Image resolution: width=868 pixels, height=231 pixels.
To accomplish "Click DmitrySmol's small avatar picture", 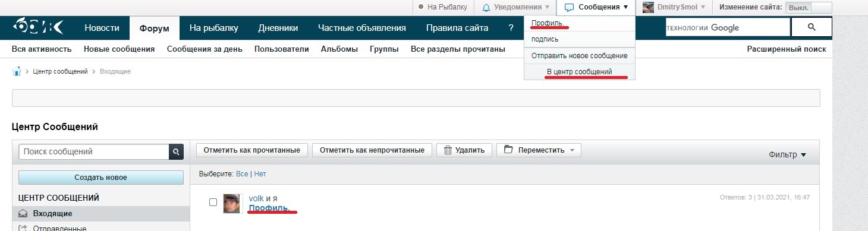I will pos(649,7).
